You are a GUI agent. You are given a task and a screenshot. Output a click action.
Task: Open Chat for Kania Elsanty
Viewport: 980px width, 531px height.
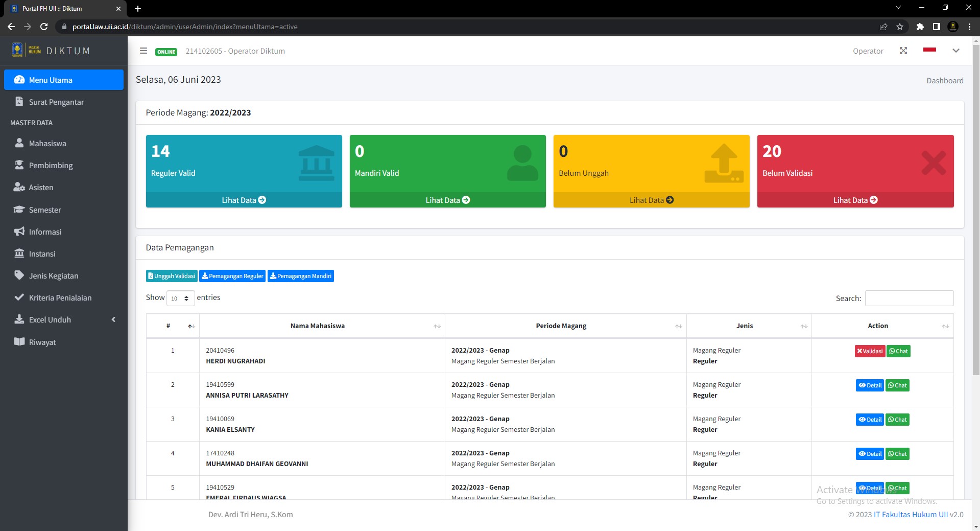coord(897,420)
